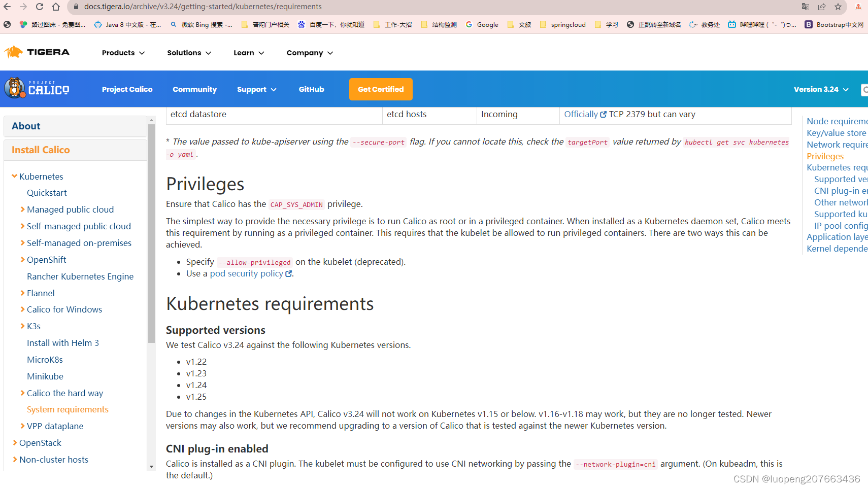
Task: Click the browser back arrow
Action: coord(7,7)
